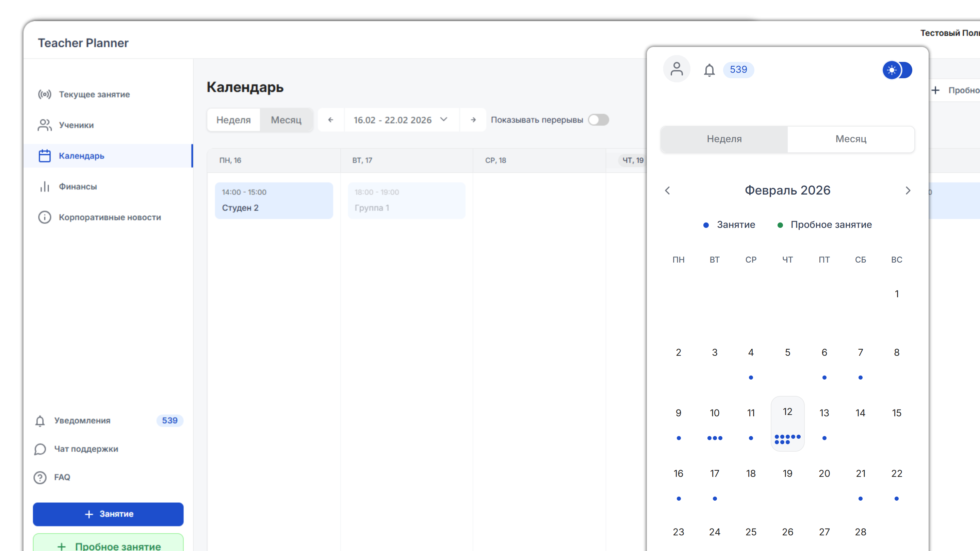Open the Студен 2 lesson at 14:00

pyautogui.click(x=274, y=200)
